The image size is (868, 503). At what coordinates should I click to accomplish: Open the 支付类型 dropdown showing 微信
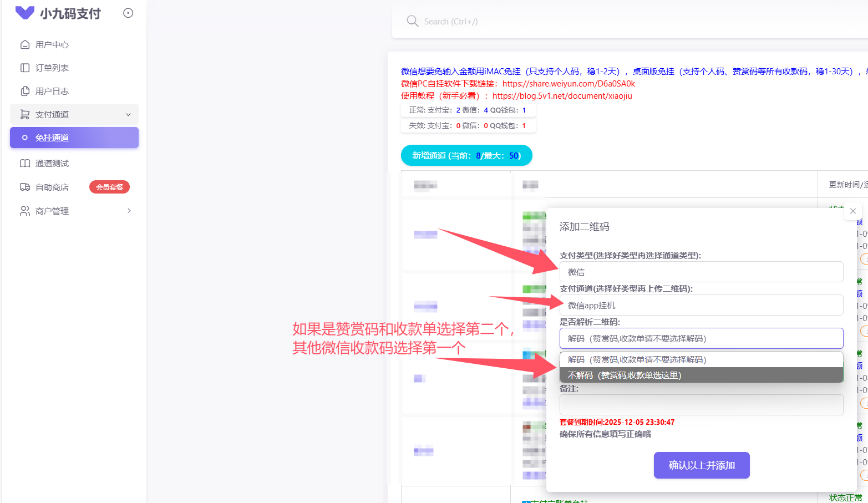click(x=701, y=272)
